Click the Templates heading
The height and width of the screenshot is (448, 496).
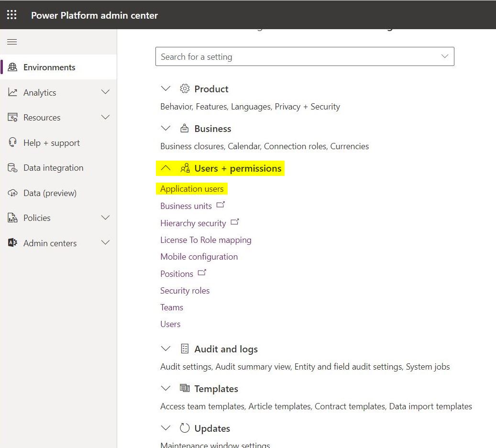point(216,389)
